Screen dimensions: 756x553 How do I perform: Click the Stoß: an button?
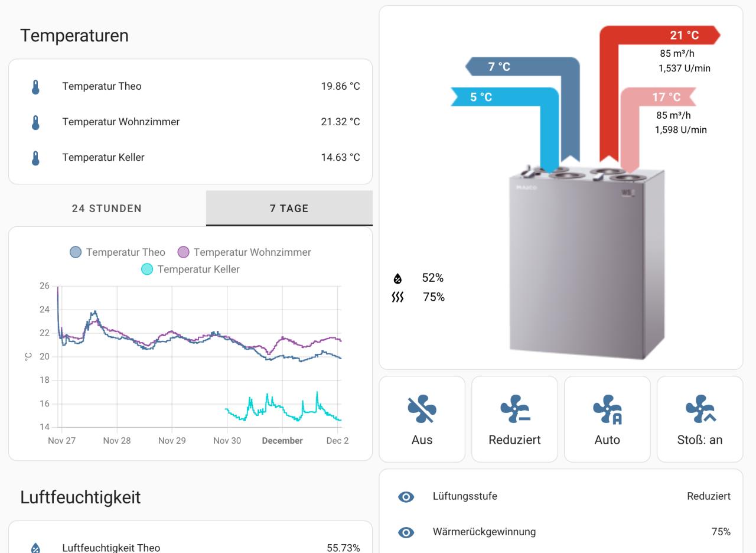coord(700,419)
